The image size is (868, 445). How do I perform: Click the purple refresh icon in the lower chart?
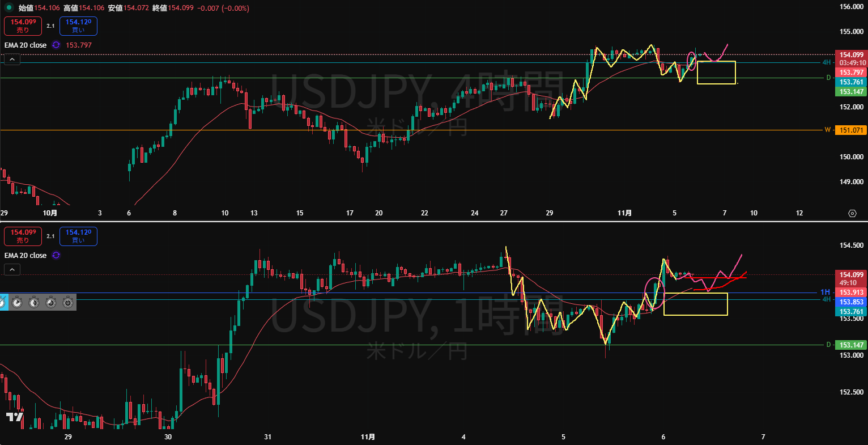(x=56, y=255)
